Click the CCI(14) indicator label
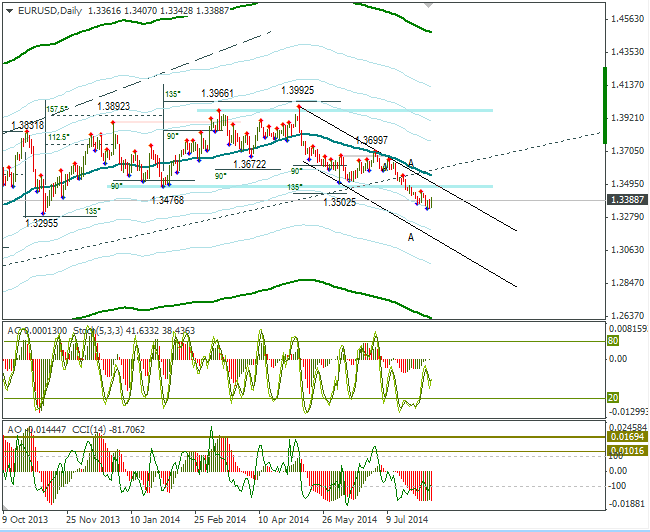 (90, 430)
